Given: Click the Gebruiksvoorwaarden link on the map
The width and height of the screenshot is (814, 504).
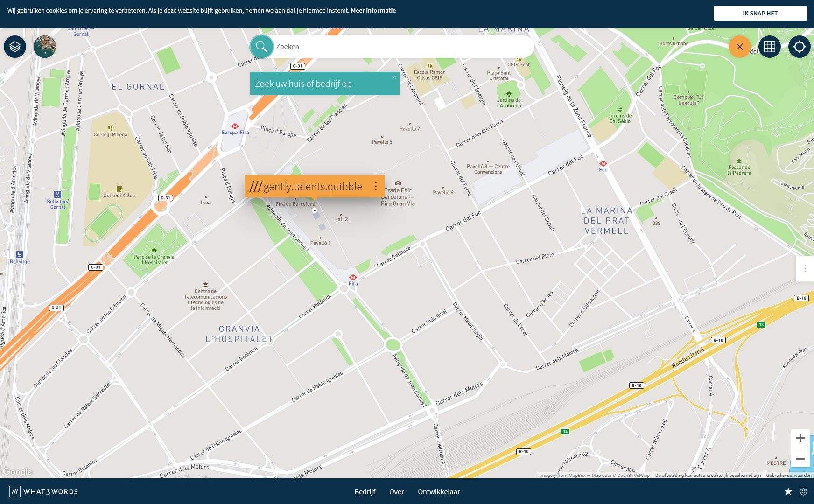Looking at the screenshot, I should tap(789, 476).
